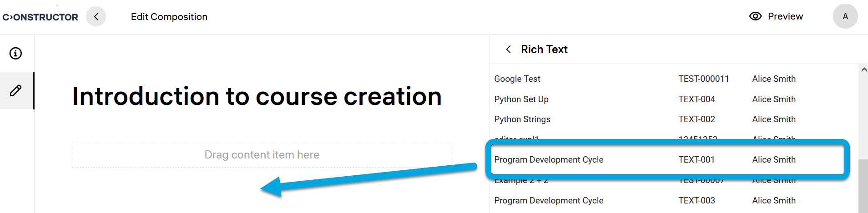The width and height of the screenshot is (868, 213).
Task: Open the info panel icon in sidebar
Action: tap(16, 54)
